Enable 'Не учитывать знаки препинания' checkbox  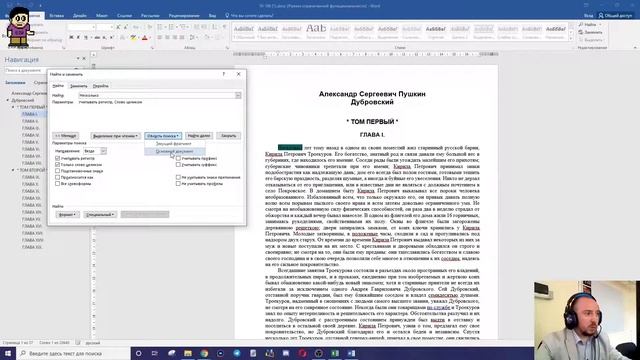[178, 177]
